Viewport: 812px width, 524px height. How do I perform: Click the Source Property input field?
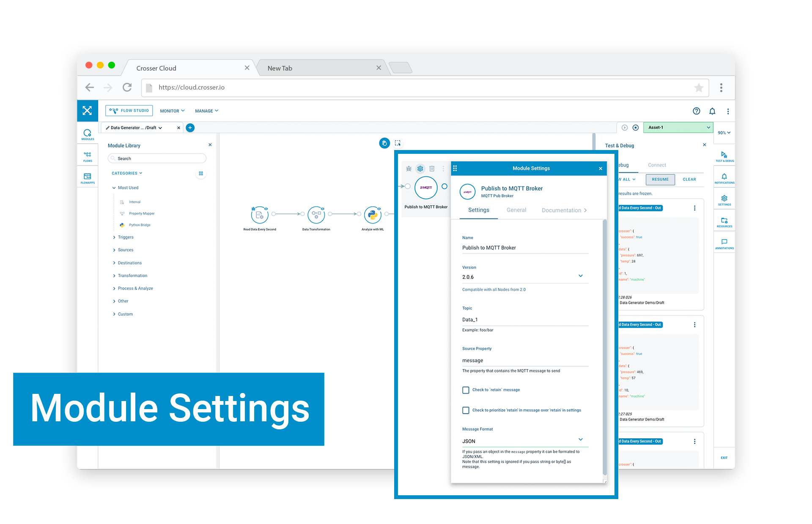[x=525, y=360]
